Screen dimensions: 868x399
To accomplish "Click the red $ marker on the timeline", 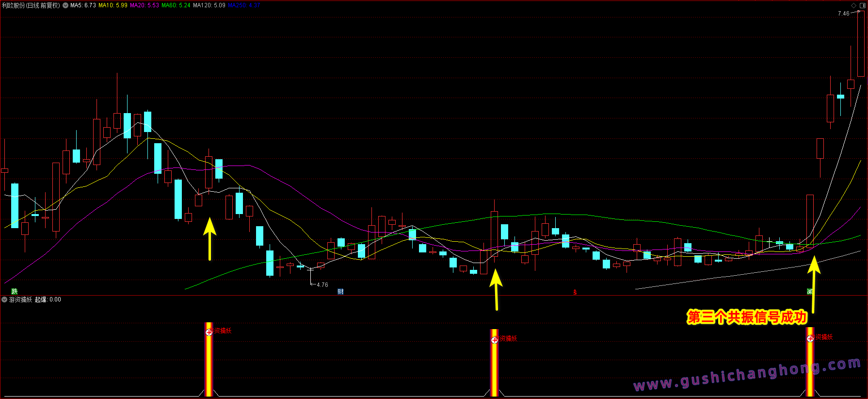I will click(x=575, y=292).
